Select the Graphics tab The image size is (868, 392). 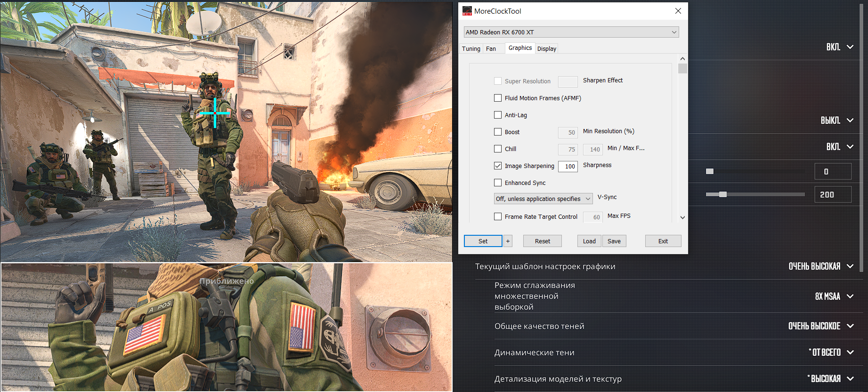(x=520, y=48)
